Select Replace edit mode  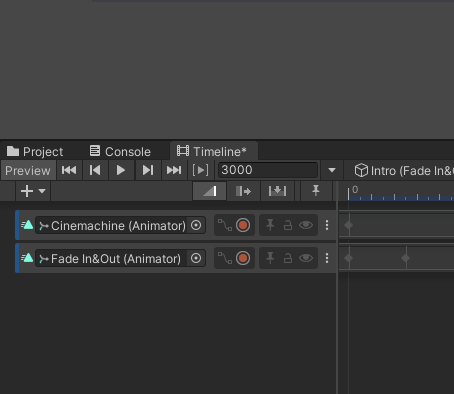(277, 191)
